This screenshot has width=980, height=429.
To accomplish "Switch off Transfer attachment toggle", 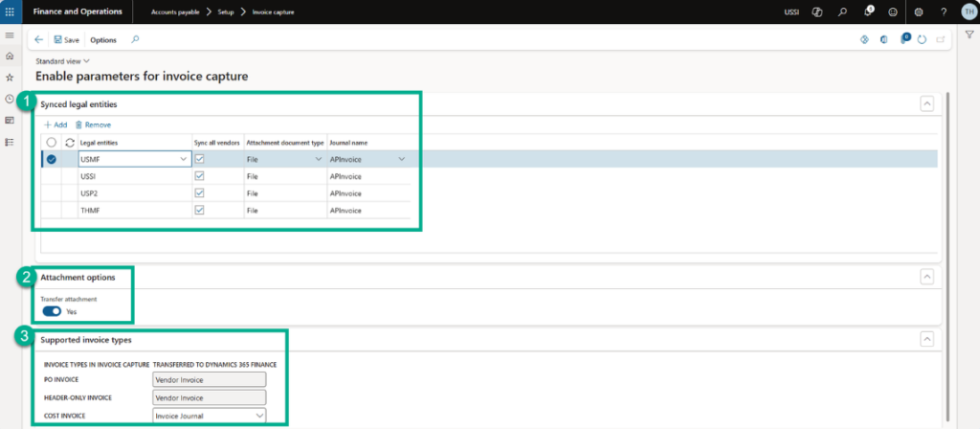I will [x=52, y=311].
